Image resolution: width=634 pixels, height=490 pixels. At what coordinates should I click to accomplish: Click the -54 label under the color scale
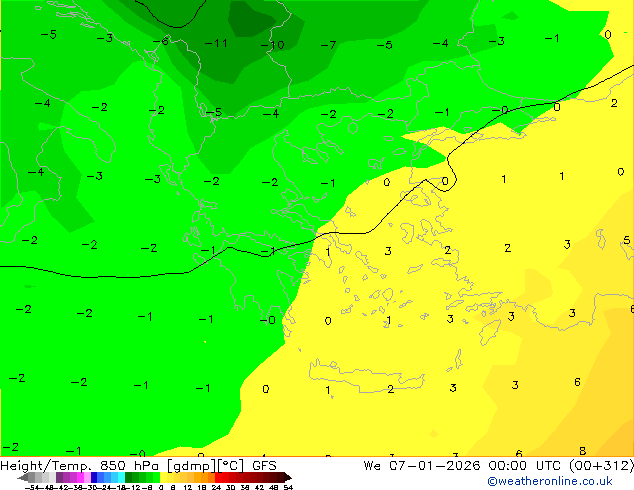pos(32,487)
